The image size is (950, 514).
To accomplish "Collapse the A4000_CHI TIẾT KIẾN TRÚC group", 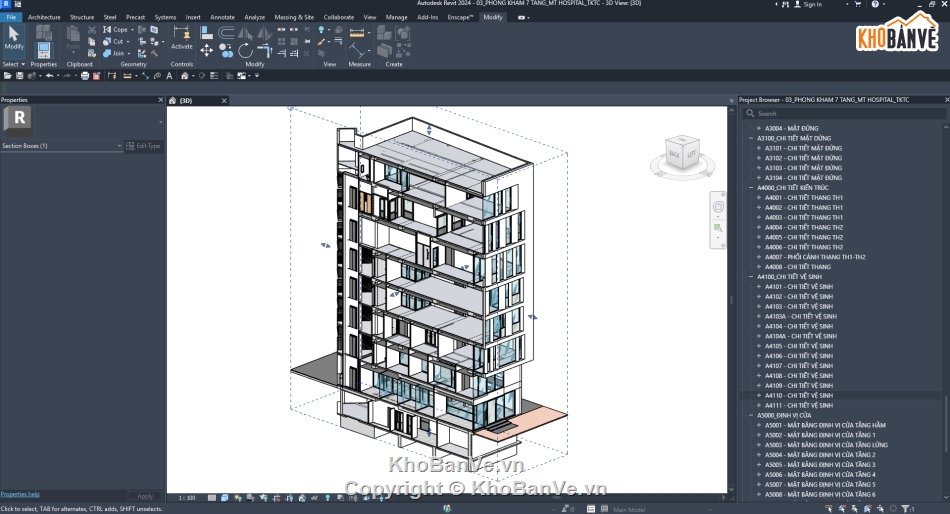I will [x=751, y=188].
